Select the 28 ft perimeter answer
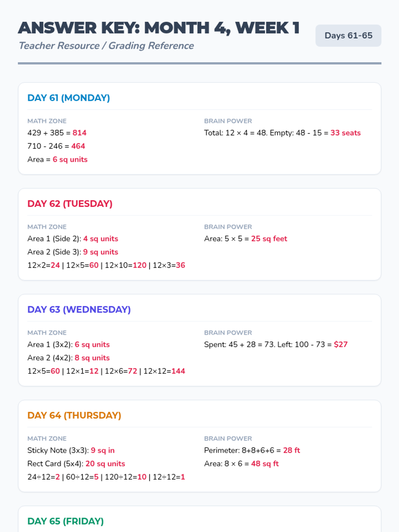 pos(292,450)
